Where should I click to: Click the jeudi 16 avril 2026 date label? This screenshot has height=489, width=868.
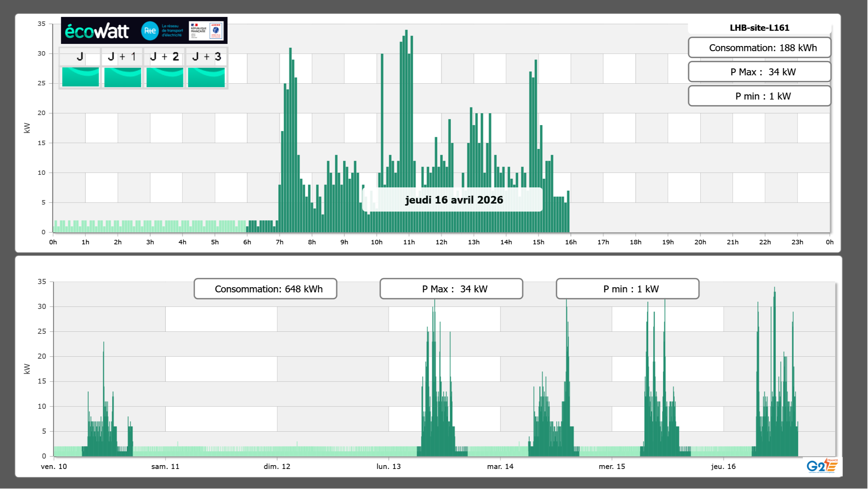coord(454,200)
